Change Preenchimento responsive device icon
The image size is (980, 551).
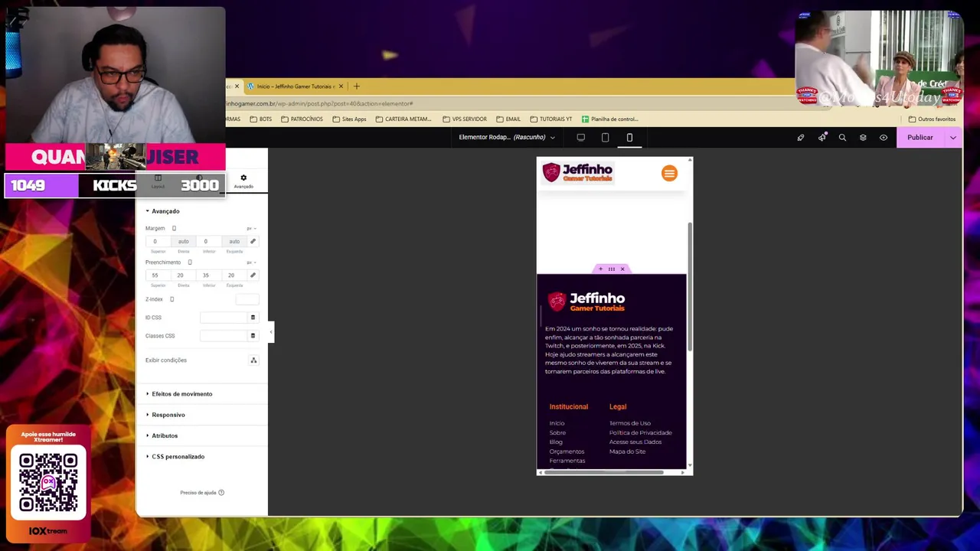[x=190, y=262]
